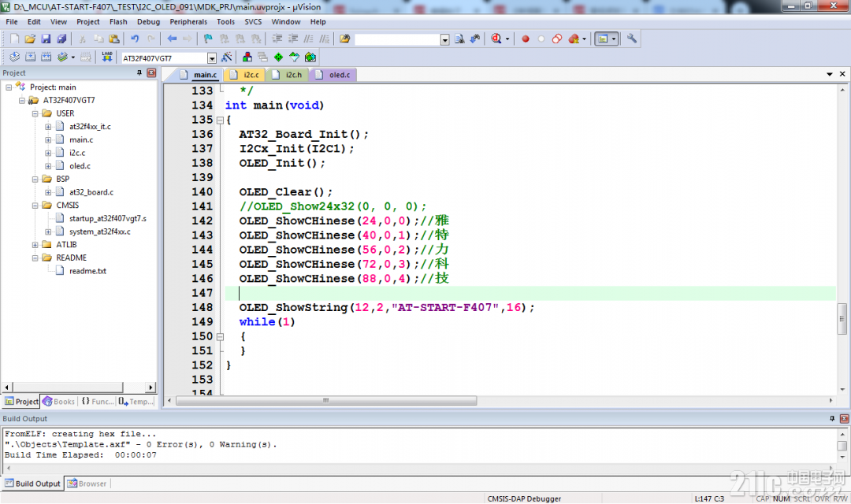Open the find text combo box dropdown arrow
Viewport: 851px width, 504px height.
click(x=444, y=39)
